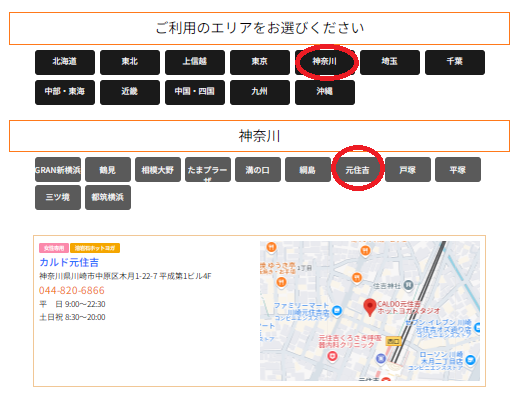Select the 都筑横浜 studio button

108,197
